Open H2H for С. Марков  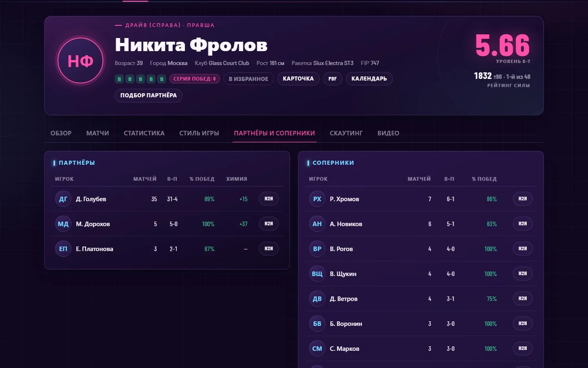pyautogui.click(x=523, y=348)
